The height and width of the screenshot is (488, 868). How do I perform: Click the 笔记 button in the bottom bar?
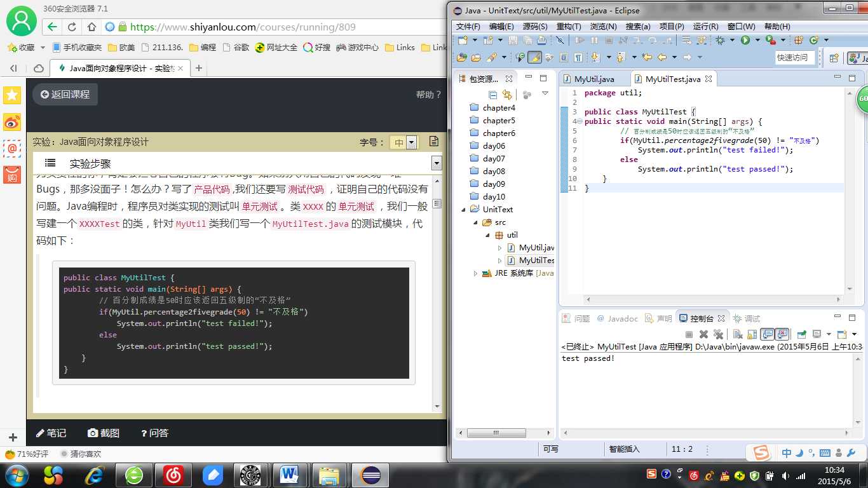pyautogui.click(x=51, y=433)
